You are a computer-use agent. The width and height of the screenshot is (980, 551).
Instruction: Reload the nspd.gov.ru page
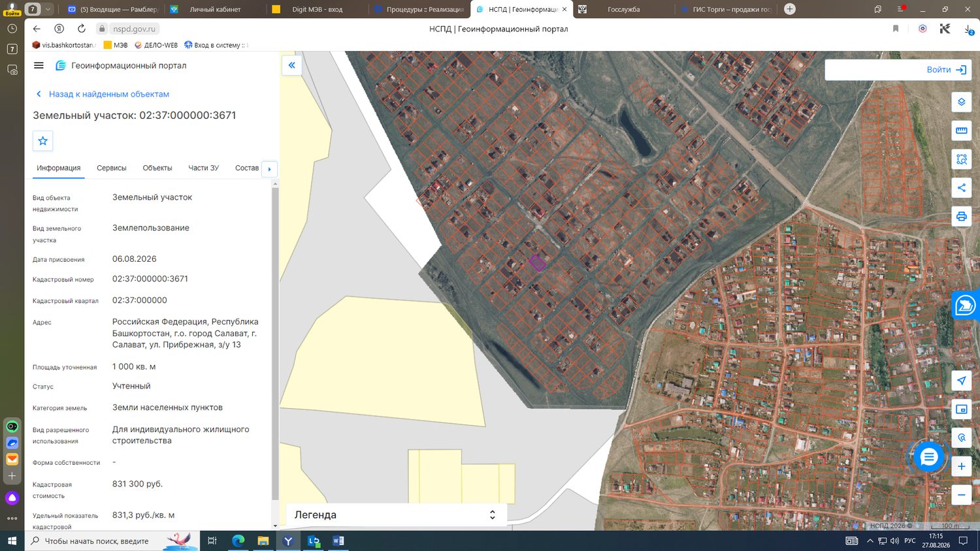point(81,29)
